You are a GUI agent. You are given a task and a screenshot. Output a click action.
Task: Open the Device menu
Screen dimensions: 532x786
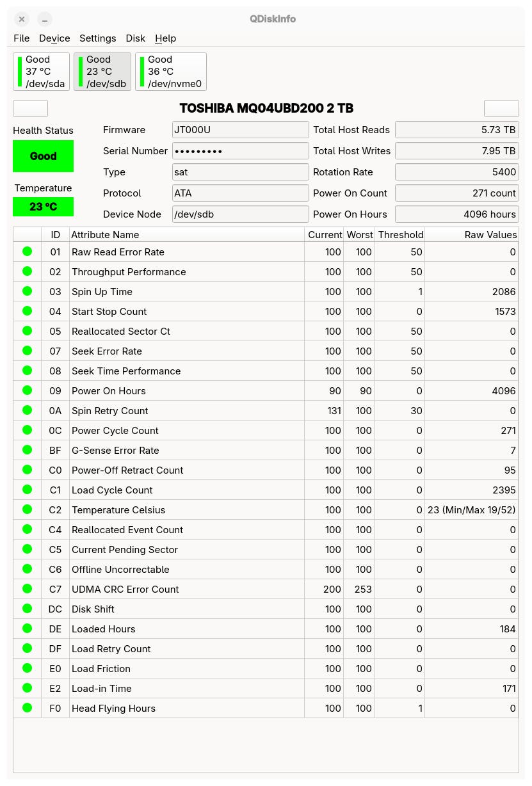pos(54,38)
